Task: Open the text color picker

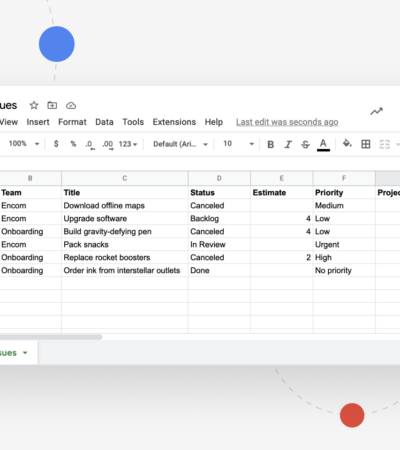Action: pos(323,145)
